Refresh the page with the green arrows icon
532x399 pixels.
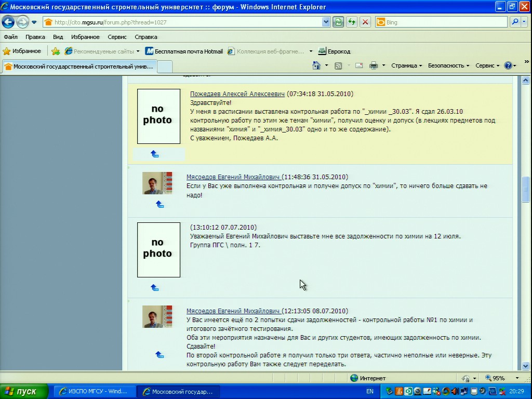tap(352, 22)
